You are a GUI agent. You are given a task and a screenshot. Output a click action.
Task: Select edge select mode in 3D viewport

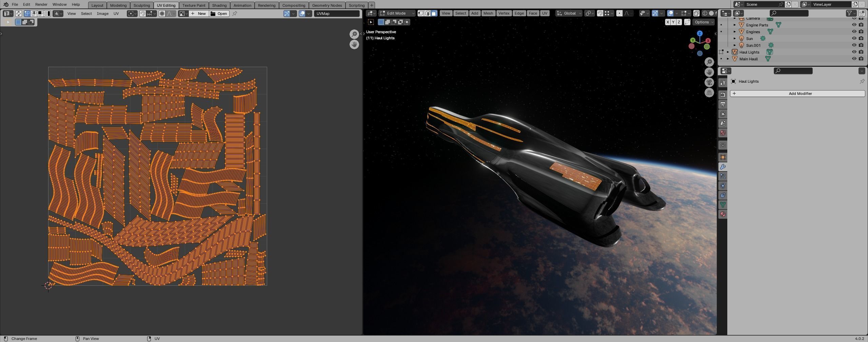click(x=428, y=13)
